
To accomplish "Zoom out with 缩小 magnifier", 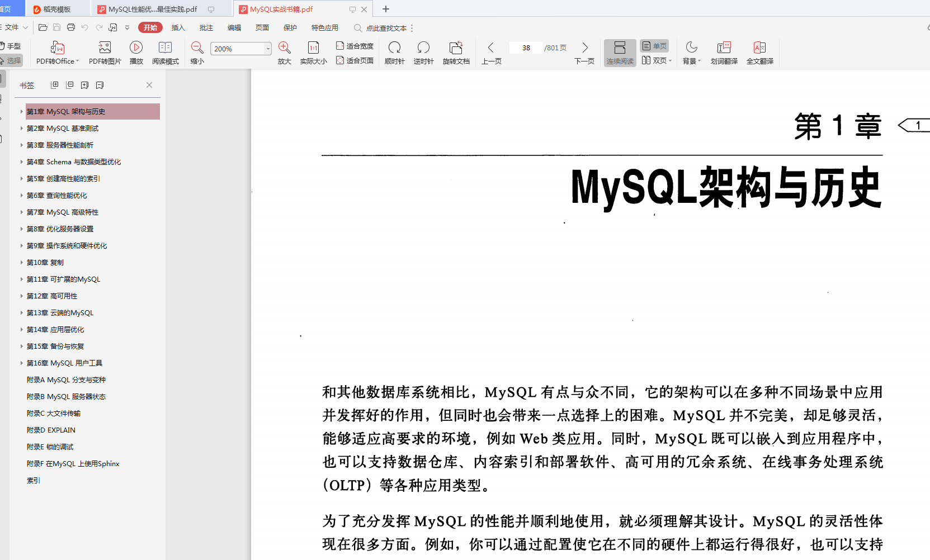I will (197, 53).
